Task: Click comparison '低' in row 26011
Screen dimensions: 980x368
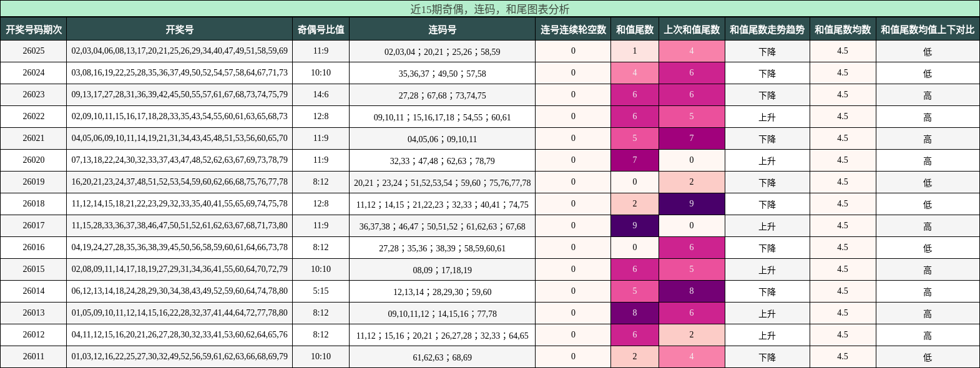Action: [928, 357]
